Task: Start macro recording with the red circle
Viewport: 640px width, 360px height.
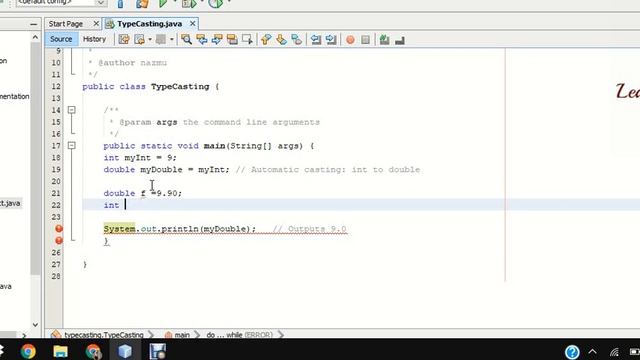Action: (x=350, y=40)
